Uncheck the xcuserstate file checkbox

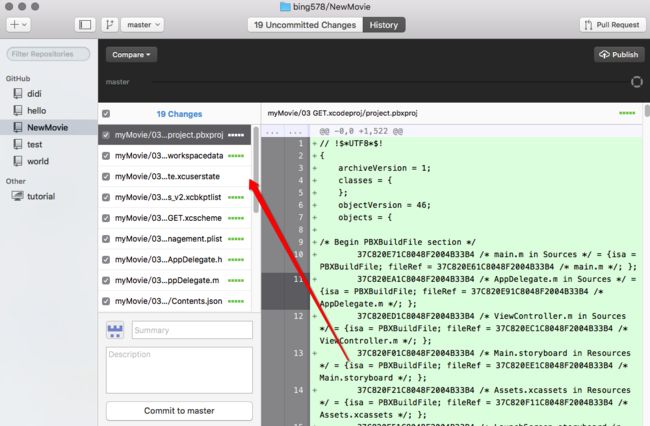pyautogui.click(x=106, y=177)
